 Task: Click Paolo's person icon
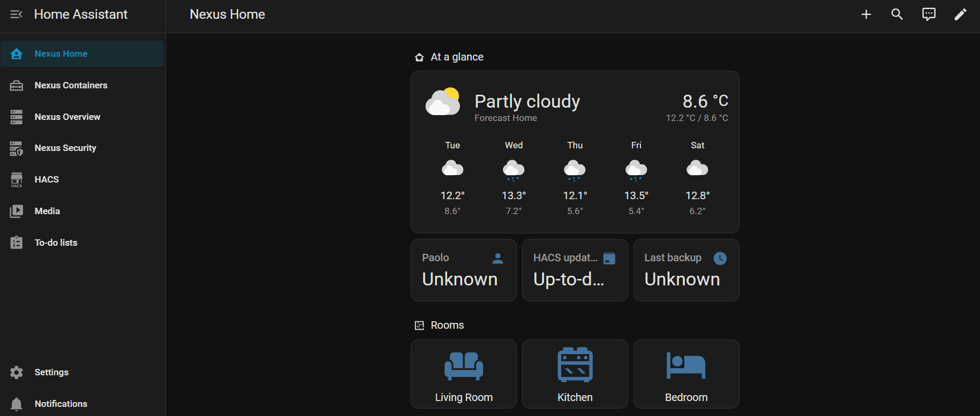[497, 259]
